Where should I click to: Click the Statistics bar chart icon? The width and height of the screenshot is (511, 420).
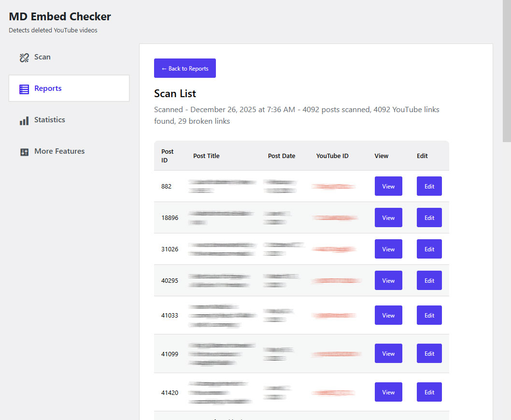pos(24,121)
